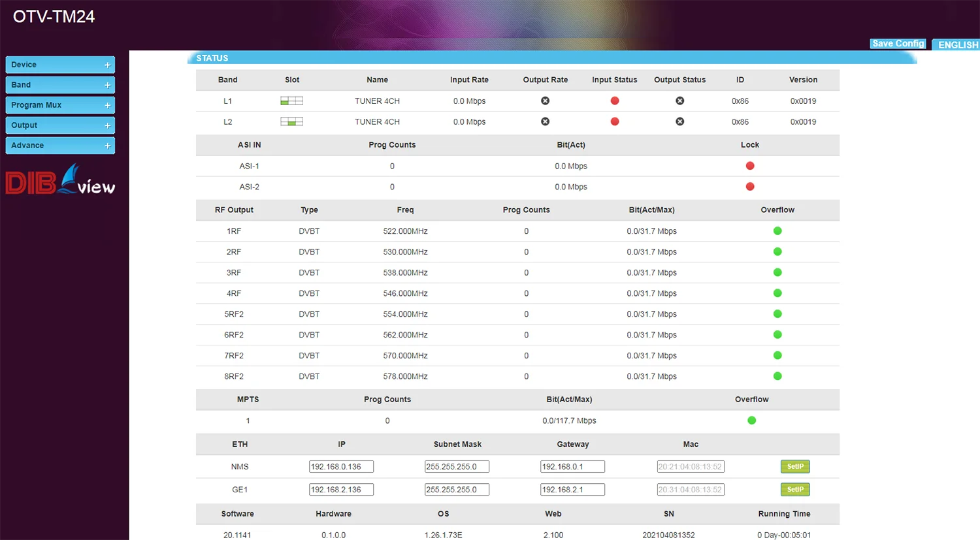980x540 pixels.
Task: Click the 562.000MHz frequency value
Action: 405,335
